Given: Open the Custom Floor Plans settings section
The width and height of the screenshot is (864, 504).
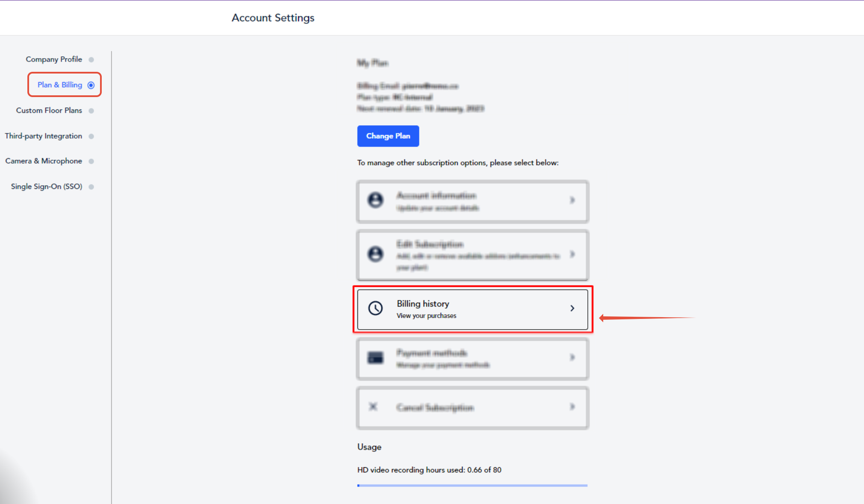Looking at the screenshot, I should tap(49, 110).
